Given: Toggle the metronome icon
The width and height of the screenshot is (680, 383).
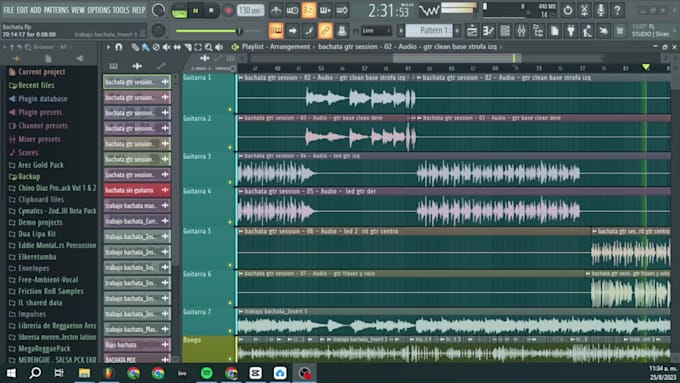Looking at the screenshot, I should (276, 10).
